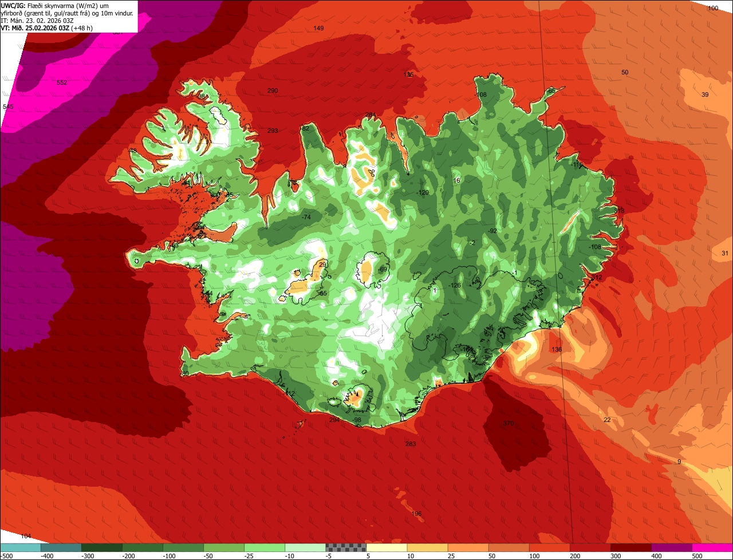Click the value 545 on the map
The image size is (733, 560).
click(x=7, y=107)
